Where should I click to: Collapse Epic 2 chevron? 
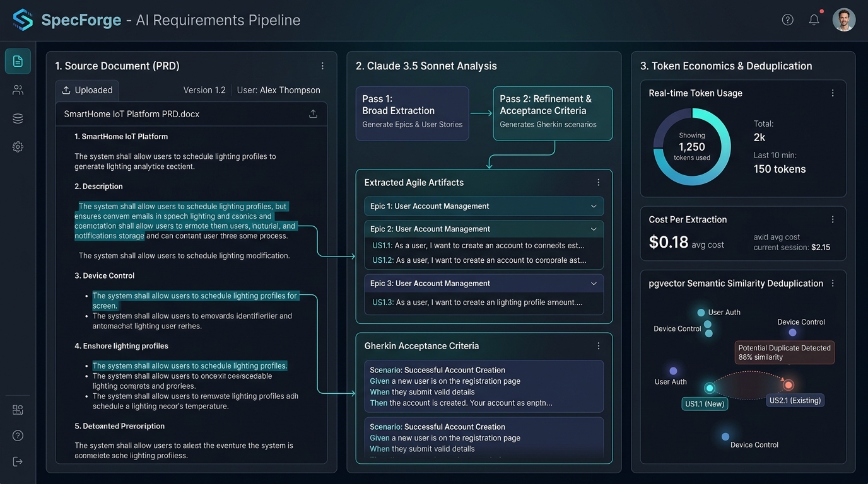coord(594,229)
